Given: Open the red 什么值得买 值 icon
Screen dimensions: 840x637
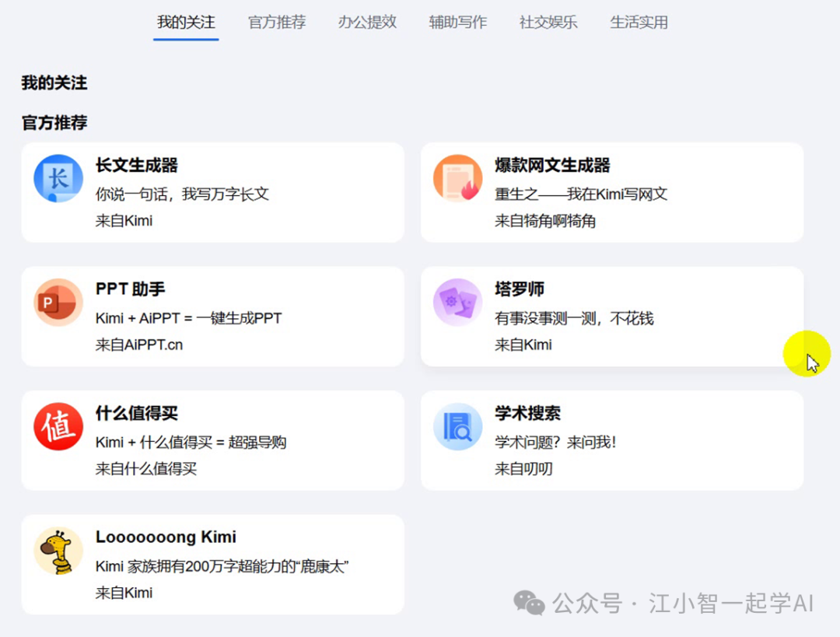Looking at the screenshot, I should [58, 426].
